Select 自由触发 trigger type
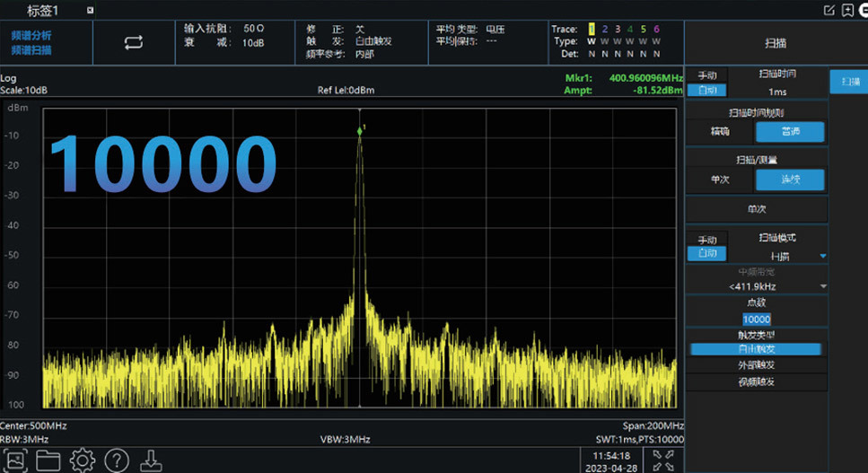The image size is (868, 473). (x=756, y=349)
